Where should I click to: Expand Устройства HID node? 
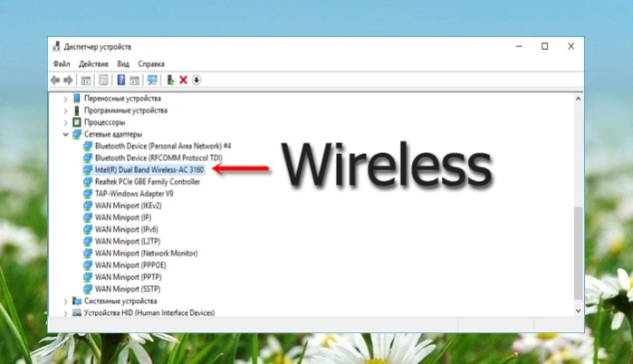(65, 312)
